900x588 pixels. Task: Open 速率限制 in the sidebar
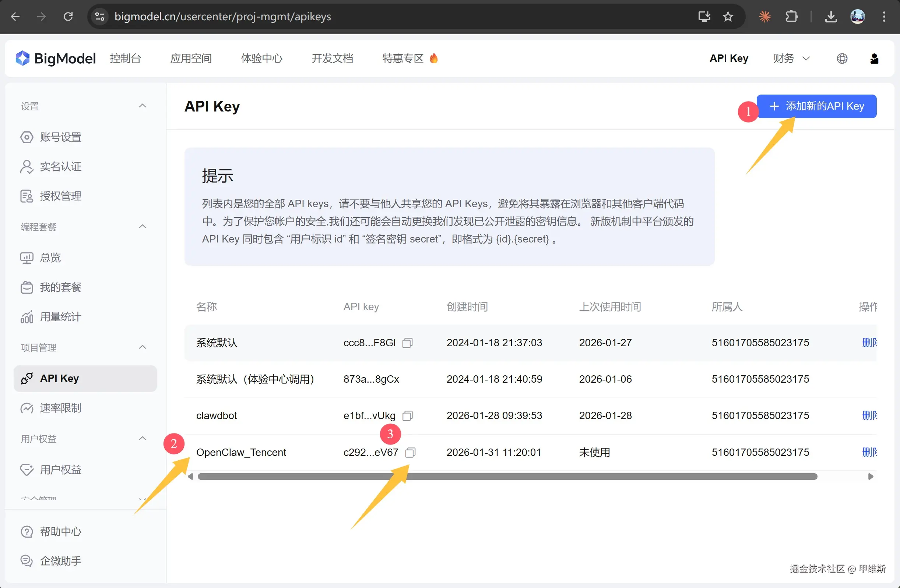click(x=60, y=408)
